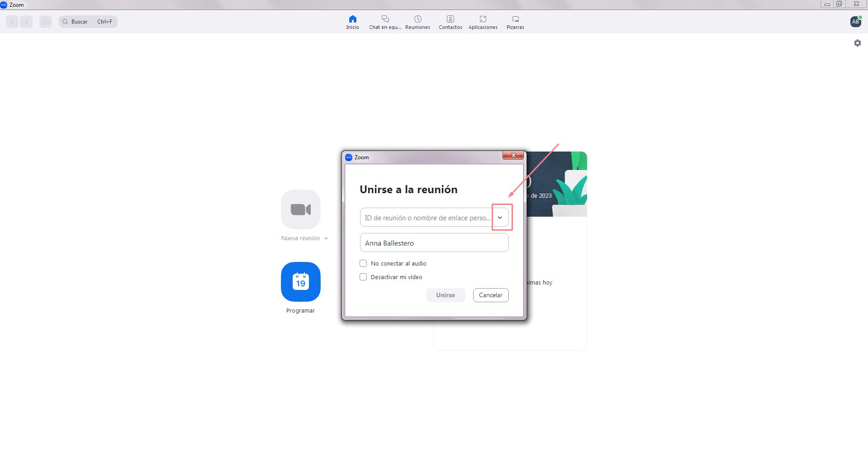This screenshot has height=470, width=868.
Task: Minimize the Zoom main window
Action: coord(827,4)
